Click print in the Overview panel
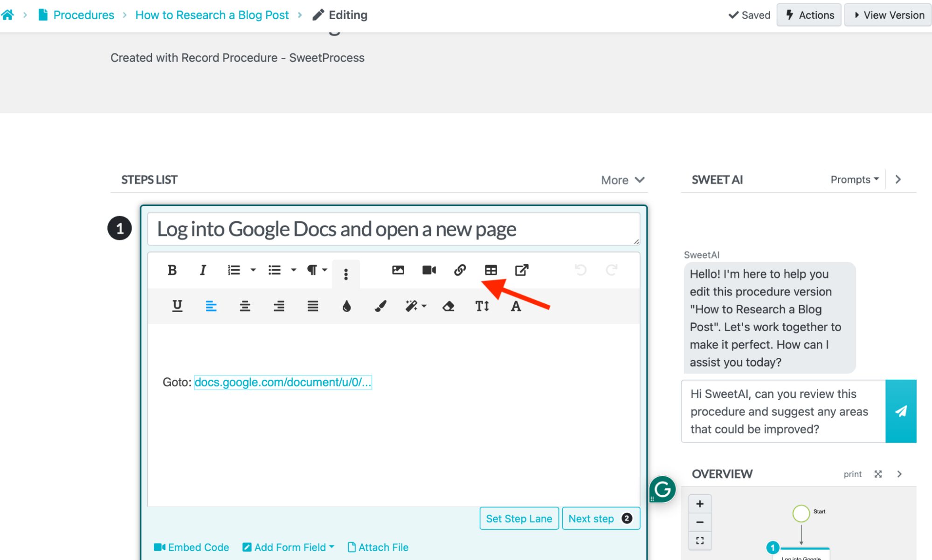Viewport: 932px width, 560px height. [x=853, y=474]
